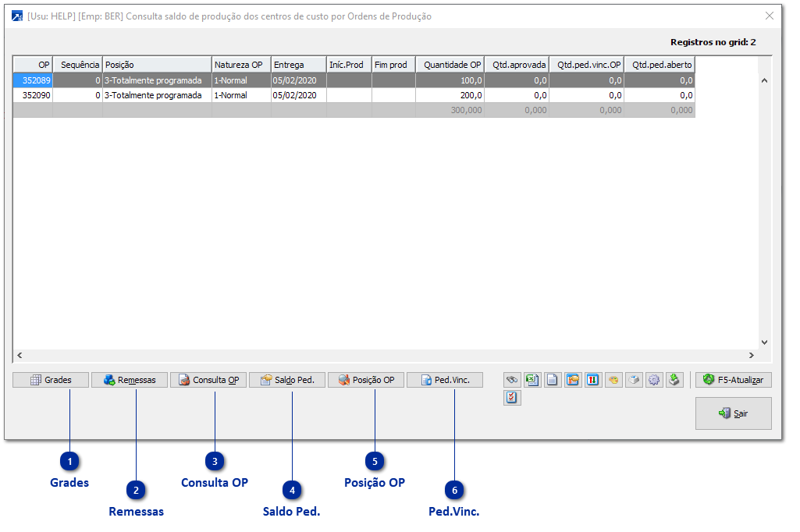Click quantity cell 200,0

pyautogui.click(x=450, y=95)
